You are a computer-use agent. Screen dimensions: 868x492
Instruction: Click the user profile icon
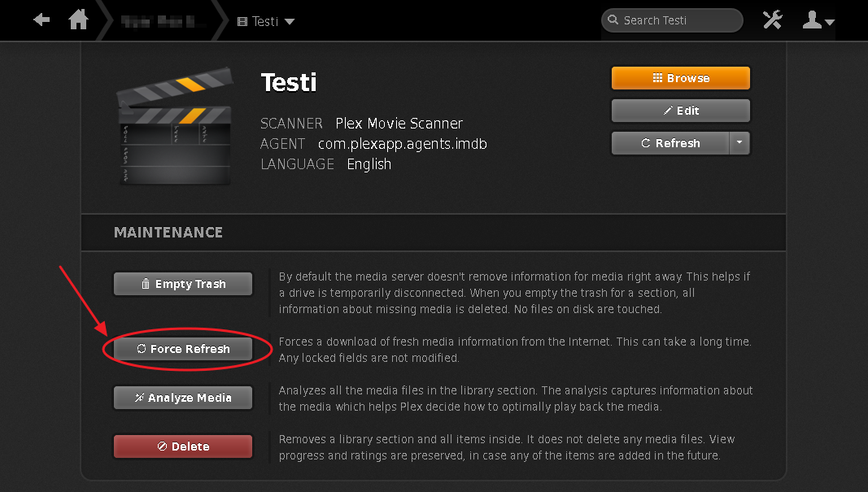coord(813,20)
